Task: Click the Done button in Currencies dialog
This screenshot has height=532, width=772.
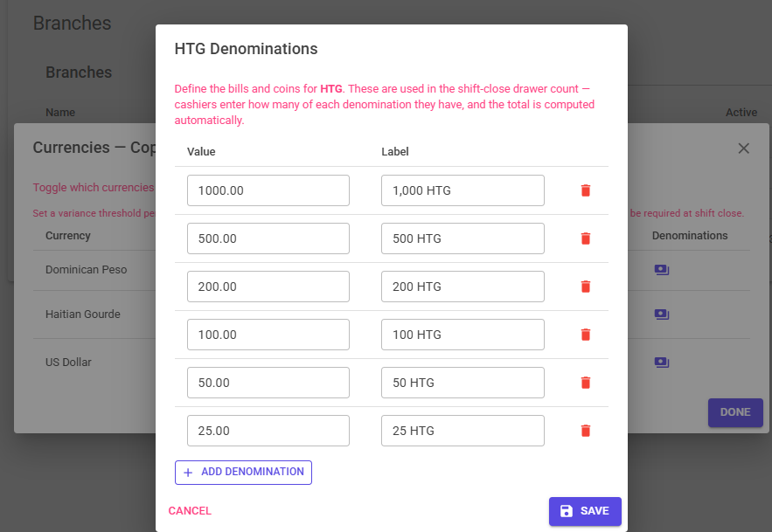Action: [x=735, y=412]
